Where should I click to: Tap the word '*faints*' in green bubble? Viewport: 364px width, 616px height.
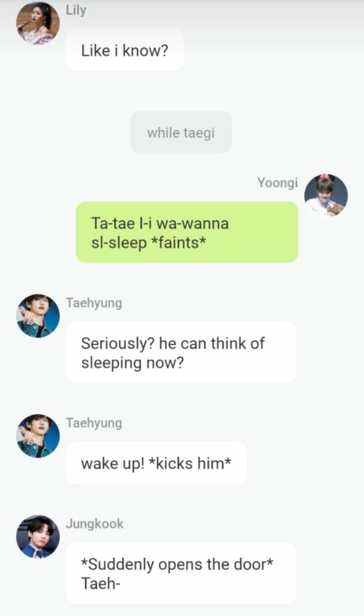pos(178,242)
